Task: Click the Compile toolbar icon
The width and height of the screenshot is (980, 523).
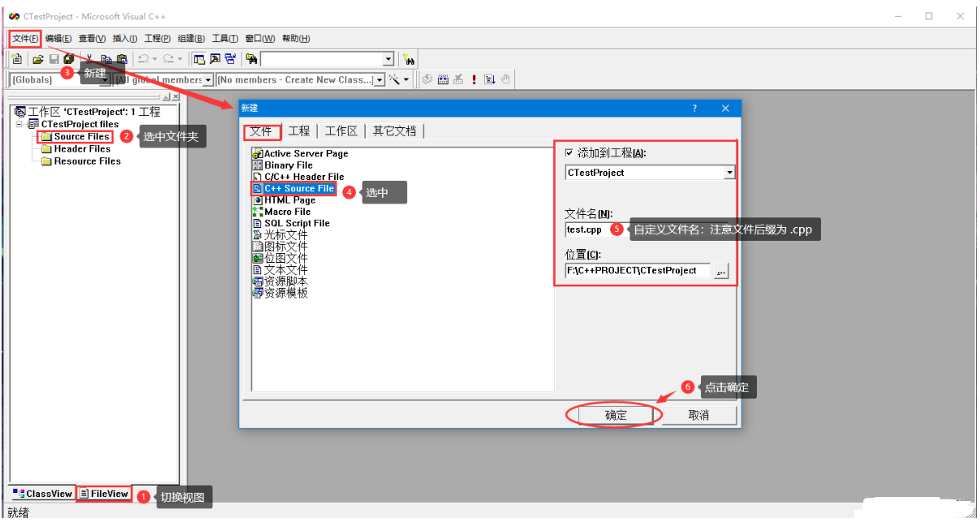Action: [x=427, y=79]
